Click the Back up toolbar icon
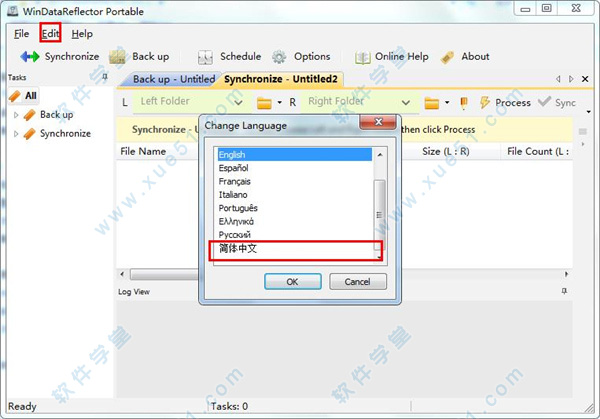Viewport: 600px width, 419px height. (x=117, y=57)
